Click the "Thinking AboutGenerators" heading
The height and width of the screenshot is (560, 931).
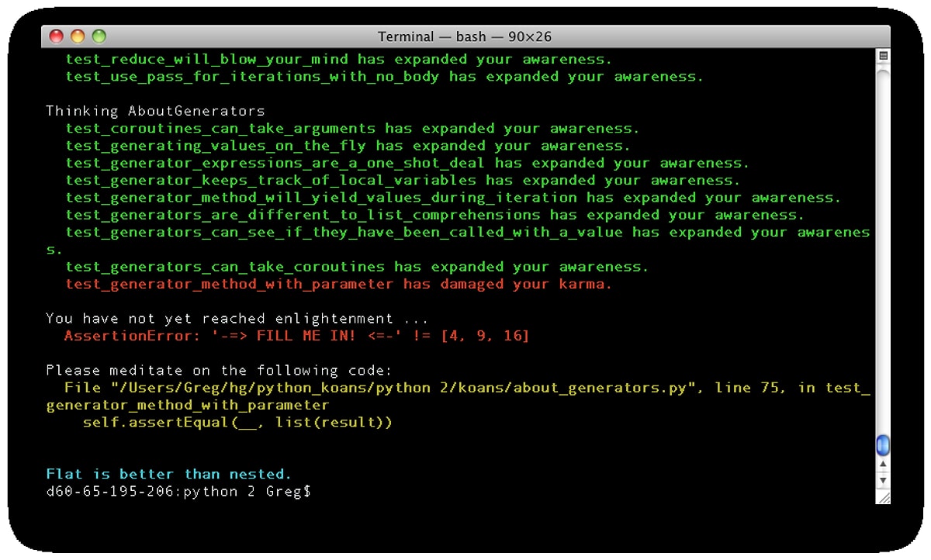tap(155, 111)
